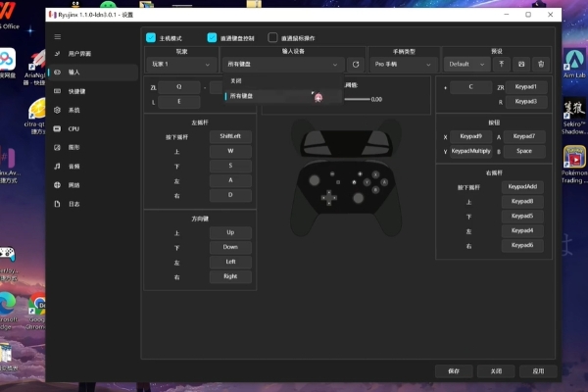The width and height of the screenshot is (588, 392).
Task: Expand the Default preset dropdown
Action: [466, 65]
